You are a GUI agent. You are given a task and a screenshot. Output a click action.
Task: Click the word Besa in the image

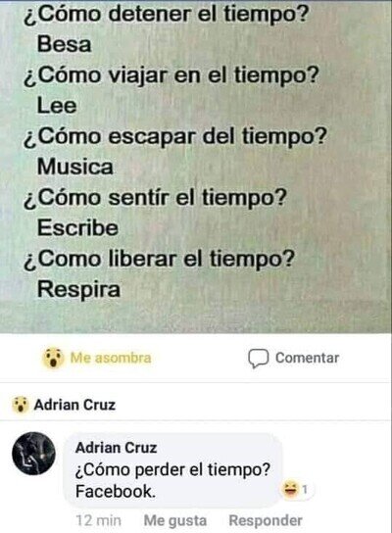tap(64, 44)
